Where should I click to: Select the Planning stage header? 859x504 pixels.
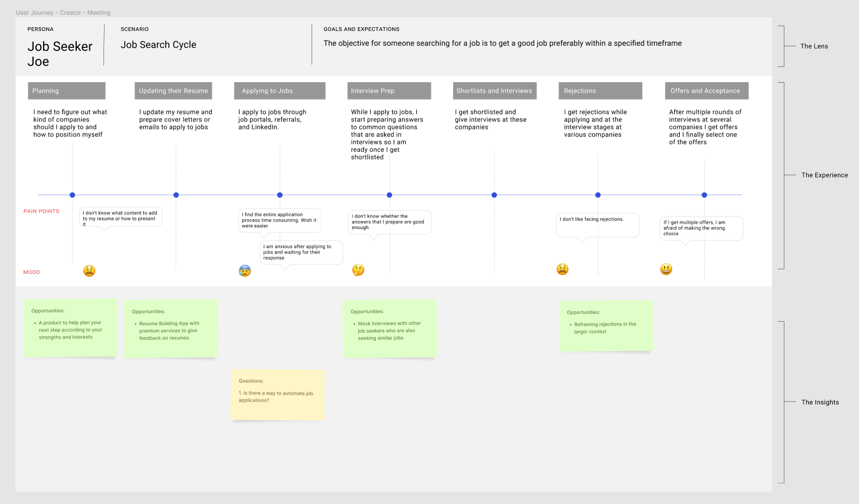(x=66, y=91)
